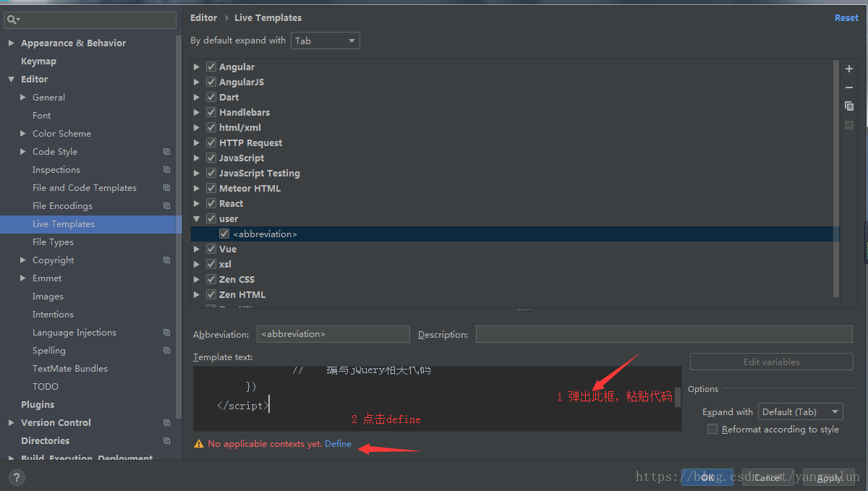Open the Expand with Default (Tab) dropdown
This screenshot has width=868, height=491.
click(800, 411)
